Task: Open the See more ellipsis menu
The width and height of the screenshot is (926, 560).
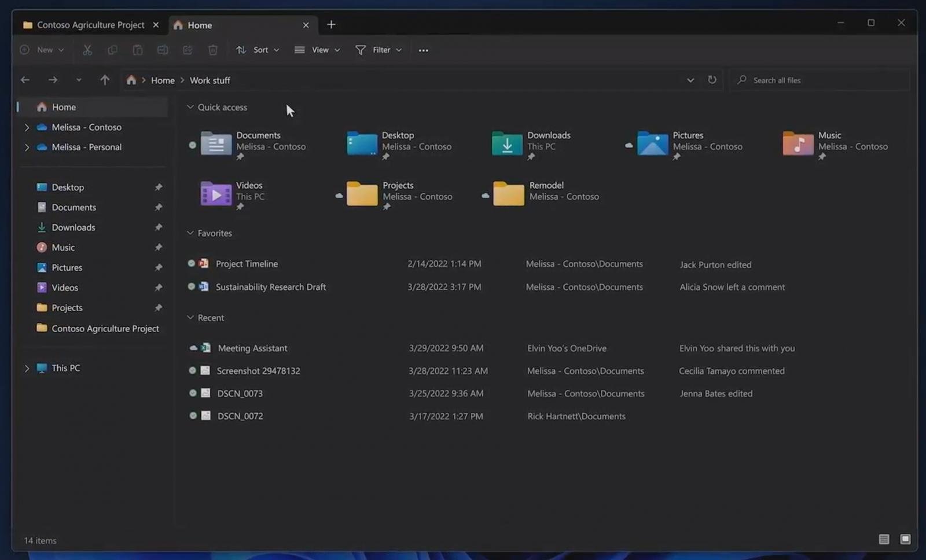Action: pyautogui.click(x=423, y=50)
